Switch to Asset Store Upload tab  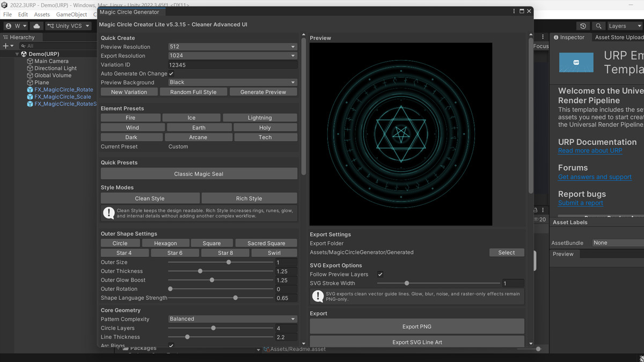coord(619,38)
